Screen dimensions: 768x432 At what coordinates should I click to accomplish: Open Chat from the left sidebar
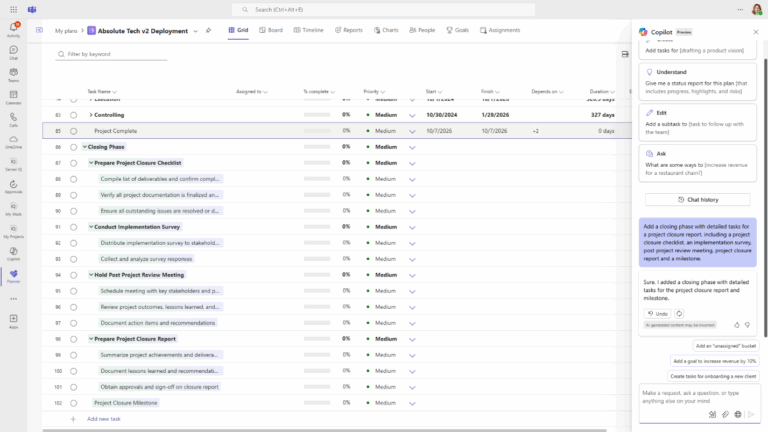pos(13,52)
